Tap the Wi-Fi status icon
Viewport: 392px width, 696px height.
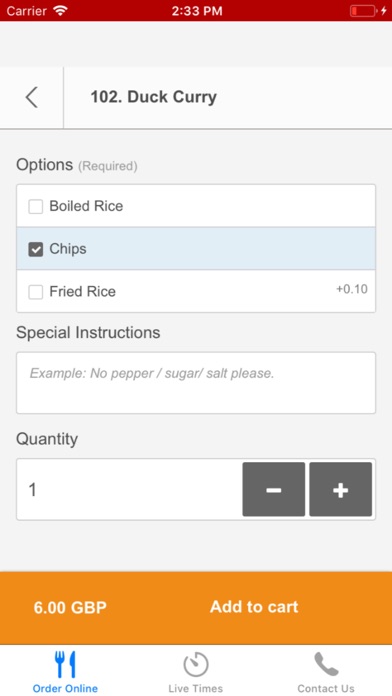(59, 11)
